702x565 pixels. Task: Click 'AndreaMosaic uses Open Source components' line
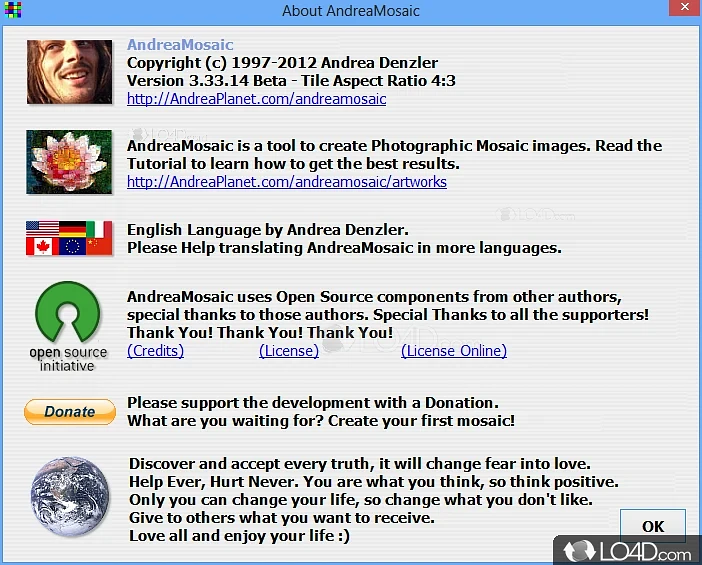tap(374, 297)
